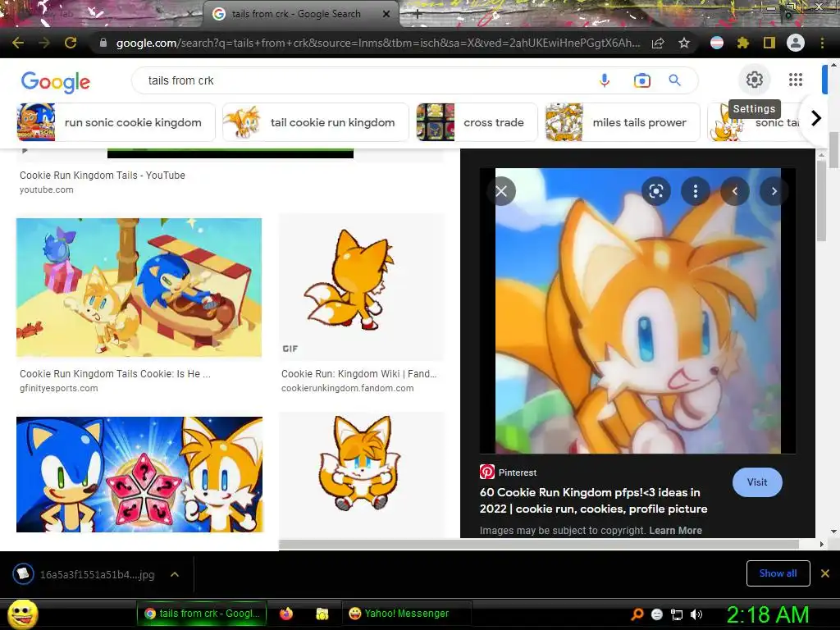Search by image with the camera icon
Image resolution: width=840 pixels, height=630 pixels.
click(641, 80)
